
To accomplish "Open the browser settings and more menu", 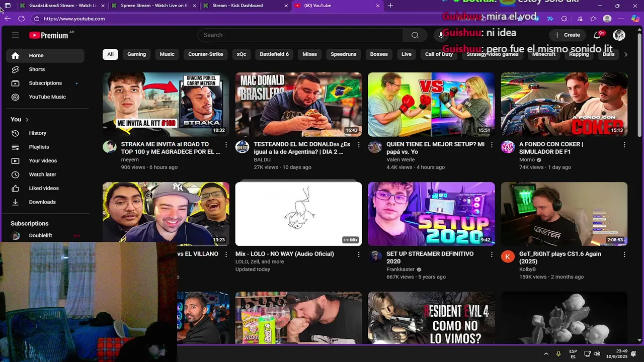I will click(x=621, y=19).
